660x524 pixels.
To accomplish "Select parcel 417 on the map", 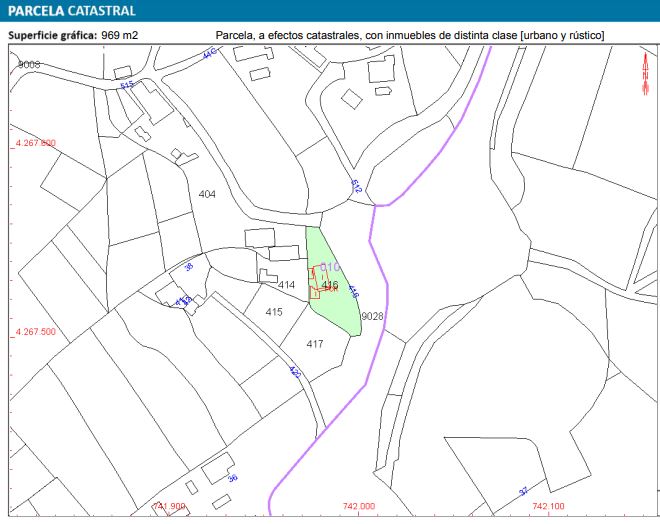I will pos(315,344).
